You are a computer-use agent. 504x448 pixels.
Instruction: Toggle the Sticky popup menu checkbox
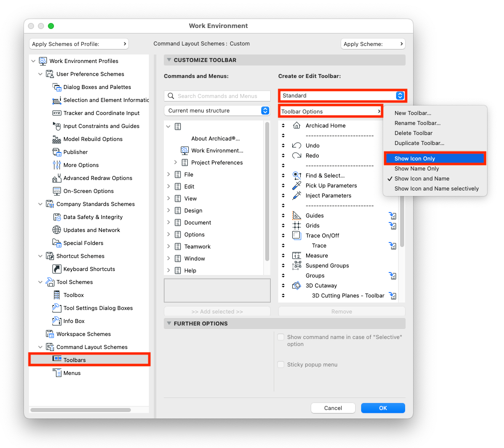(x=281, y=364)
